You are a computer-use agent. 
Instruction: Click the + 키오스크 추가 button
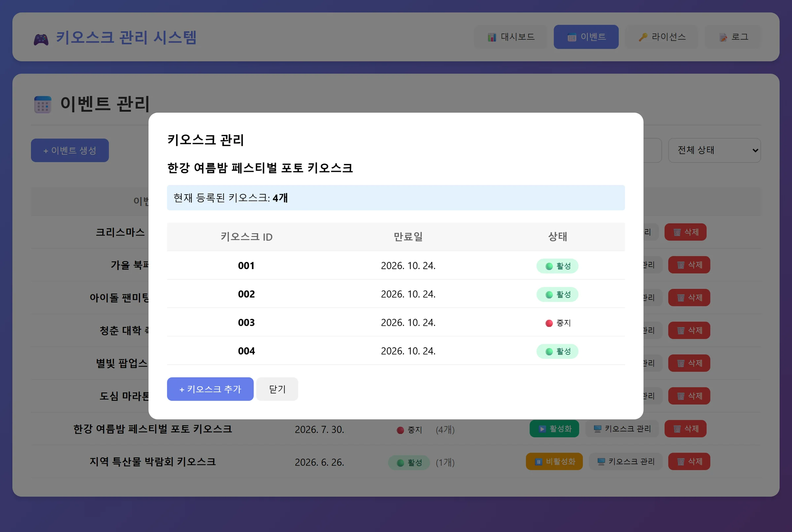(210, 389)
